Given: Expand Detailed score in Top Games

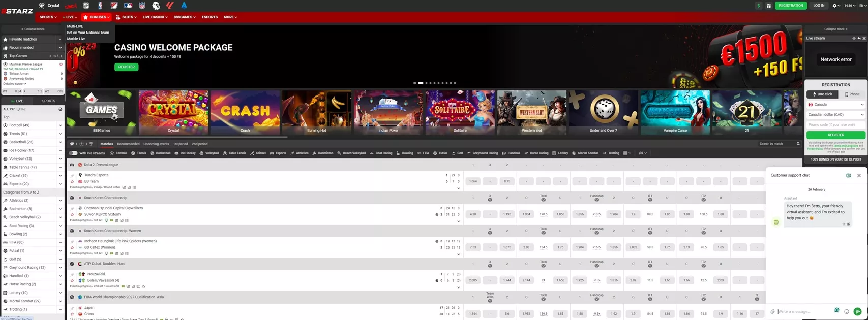Looking at the screenshot, I should point(14,84).
